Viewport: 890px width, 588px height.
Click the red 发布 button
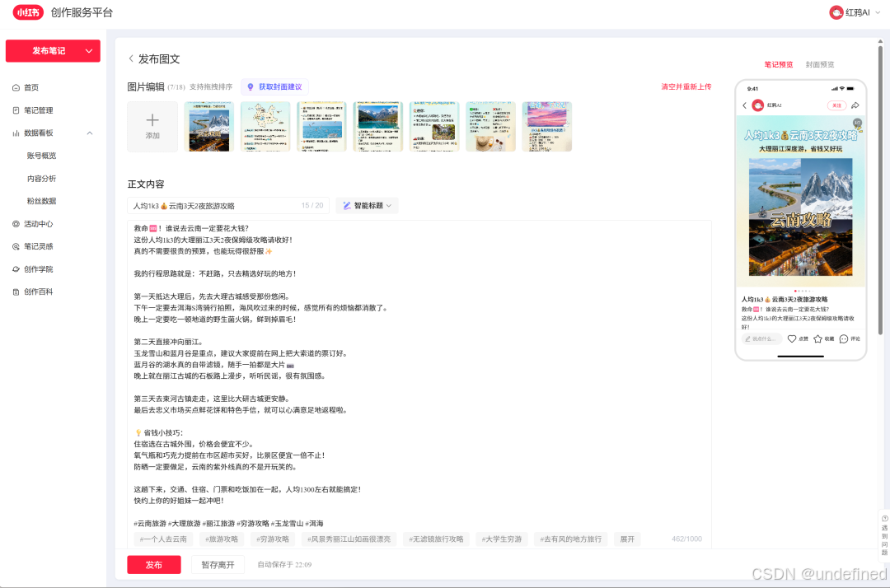pyautogui.click(x=154, y=565)
